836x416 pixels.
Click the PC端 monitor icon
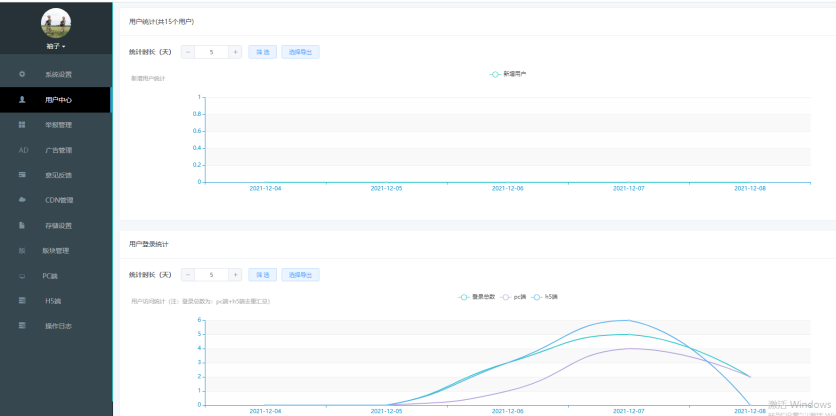pos(22,276)
